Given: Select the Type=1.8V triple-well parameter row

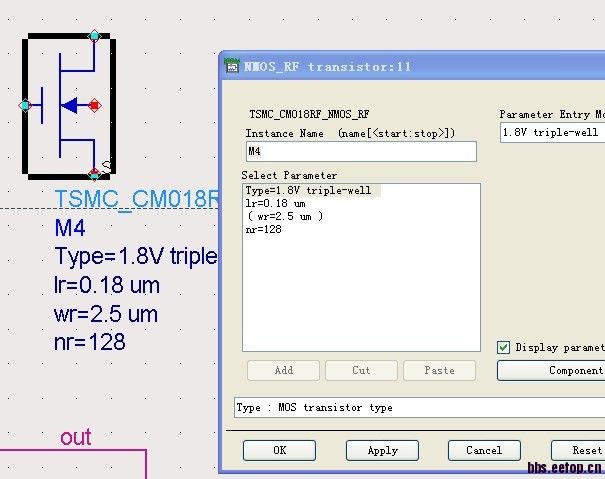Looking at the screenshot, I should [313, 191].
